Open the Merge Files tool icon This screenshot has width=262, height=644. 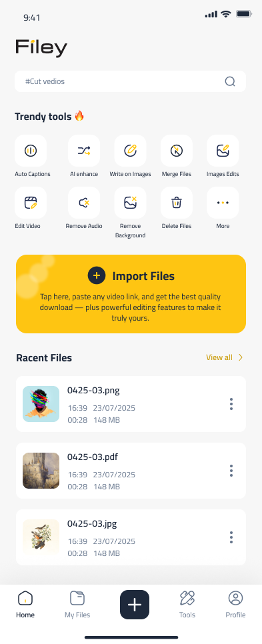177,151
